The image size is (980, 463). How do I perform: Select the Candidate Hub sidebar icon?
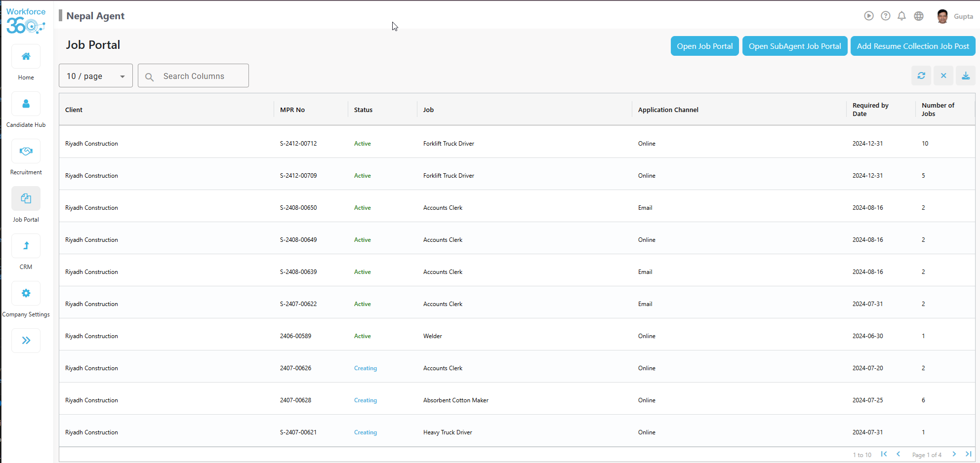tap(26, 104)
